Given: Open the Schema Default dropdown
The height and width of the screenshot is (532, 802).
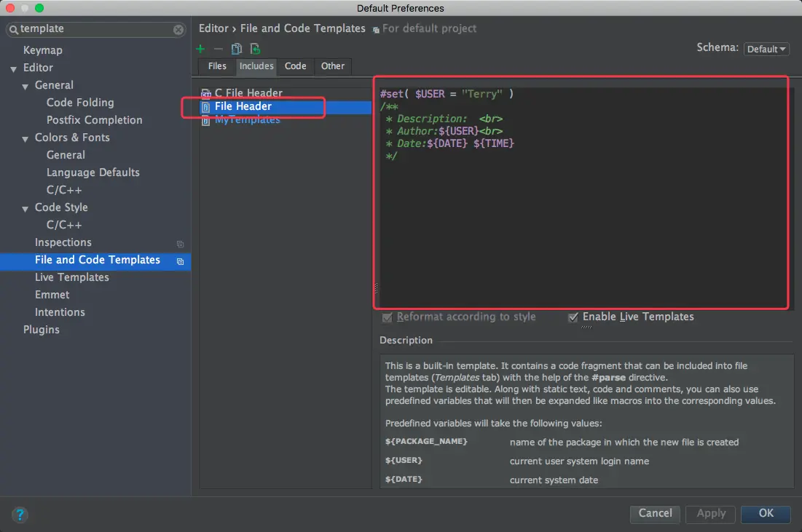Looking at the screenshot, I should 766,49.
